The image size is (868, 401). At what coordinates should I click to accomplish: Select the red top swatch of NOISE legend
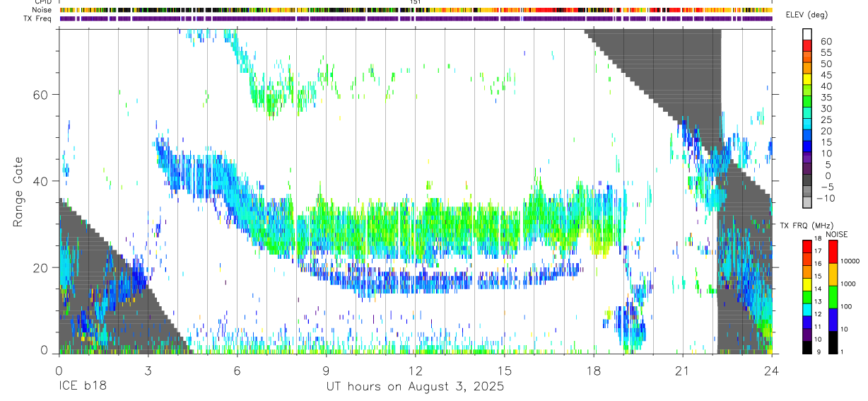pyautogui.click(x=833, y=252)
